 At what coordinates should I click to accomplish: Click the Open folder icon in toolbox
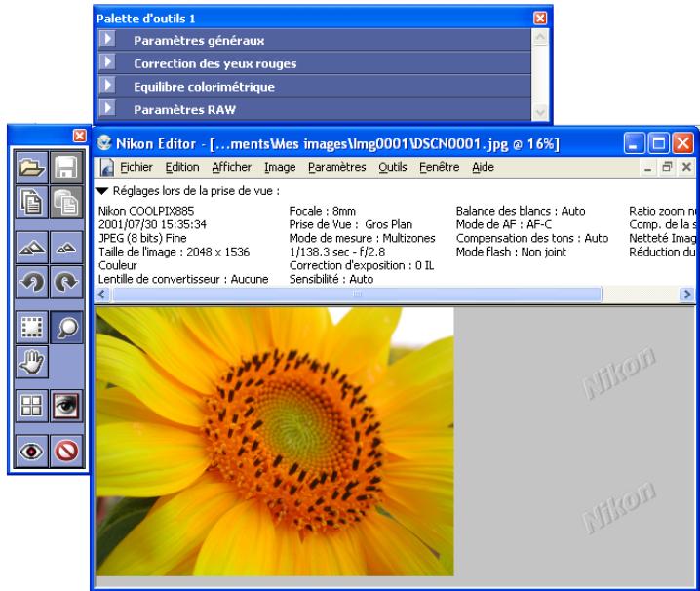click(x=32, y=168)
